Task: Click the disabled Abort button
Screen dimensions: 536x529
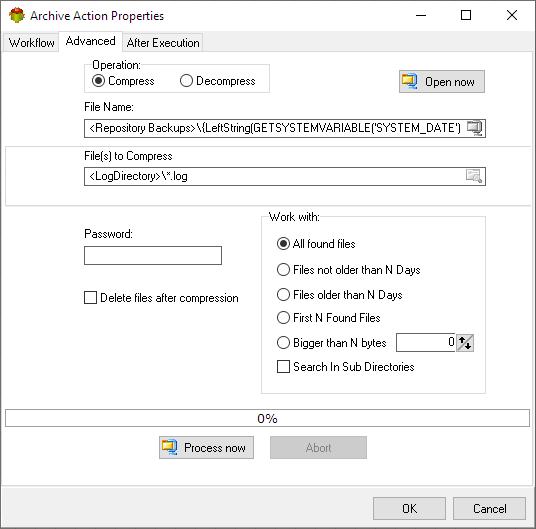Action: point(318,447)
